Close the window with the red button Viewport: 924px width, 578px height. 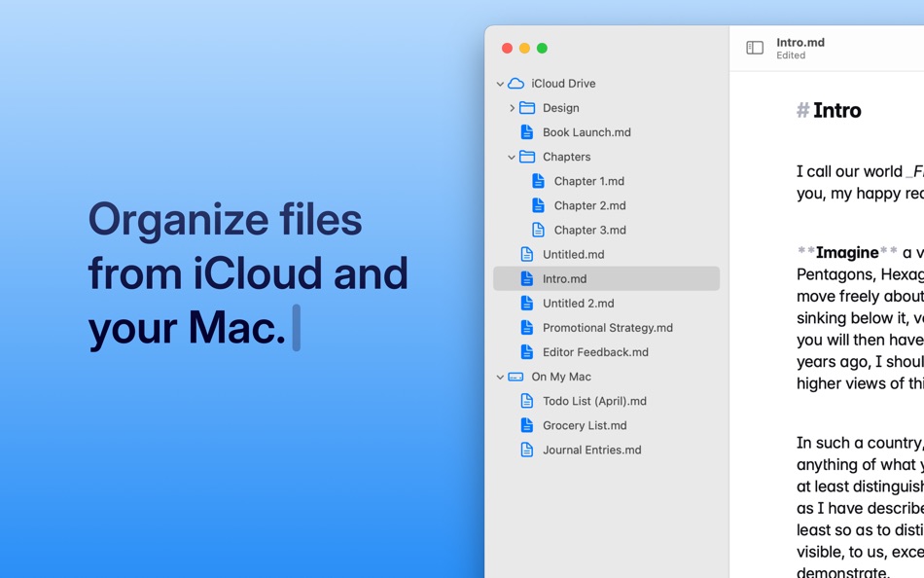507,49
